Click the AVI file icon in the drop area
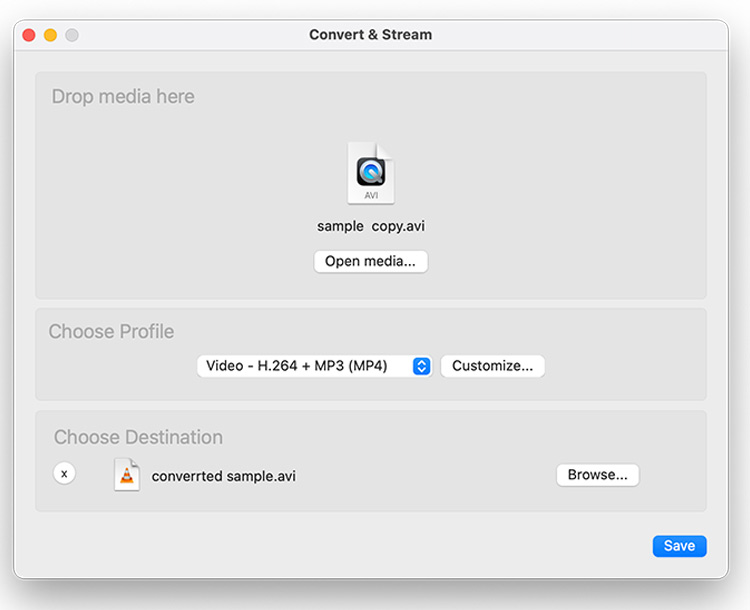Image resolution: width=750 pixels, height=610 pixels. (371, 173)
